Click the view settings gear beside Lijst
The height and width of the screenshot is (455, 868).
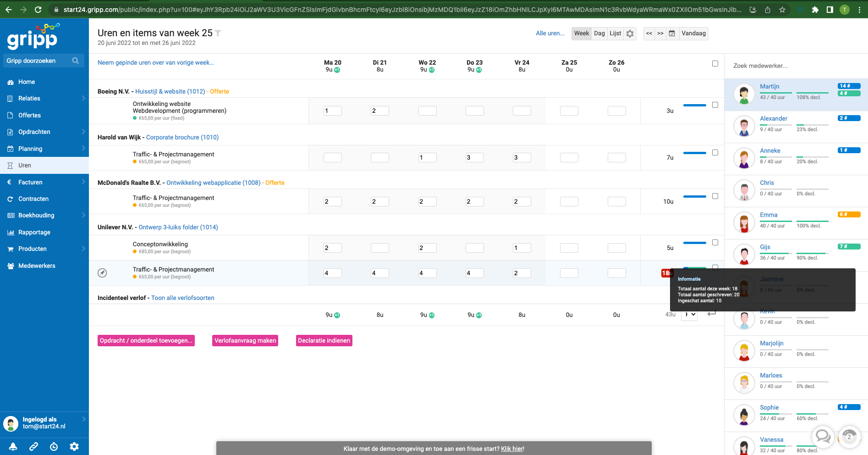click(x=630, y=33)
